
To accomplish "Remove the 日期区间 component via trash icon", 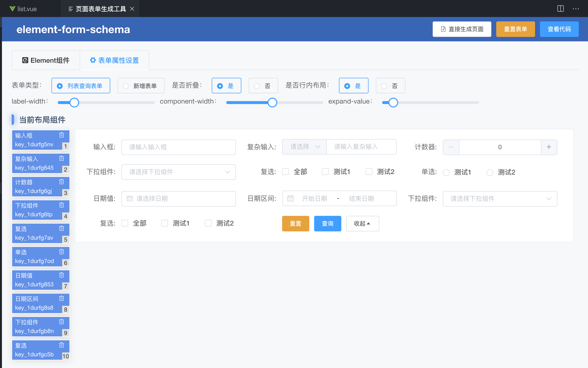I will pos(61,298).
